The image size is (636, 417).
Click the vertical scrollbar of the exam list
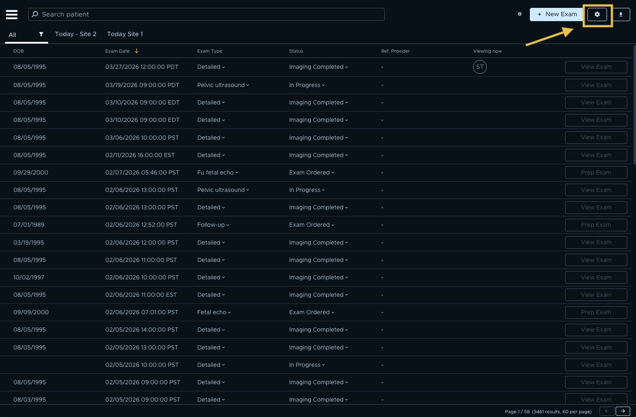(634, 105)
